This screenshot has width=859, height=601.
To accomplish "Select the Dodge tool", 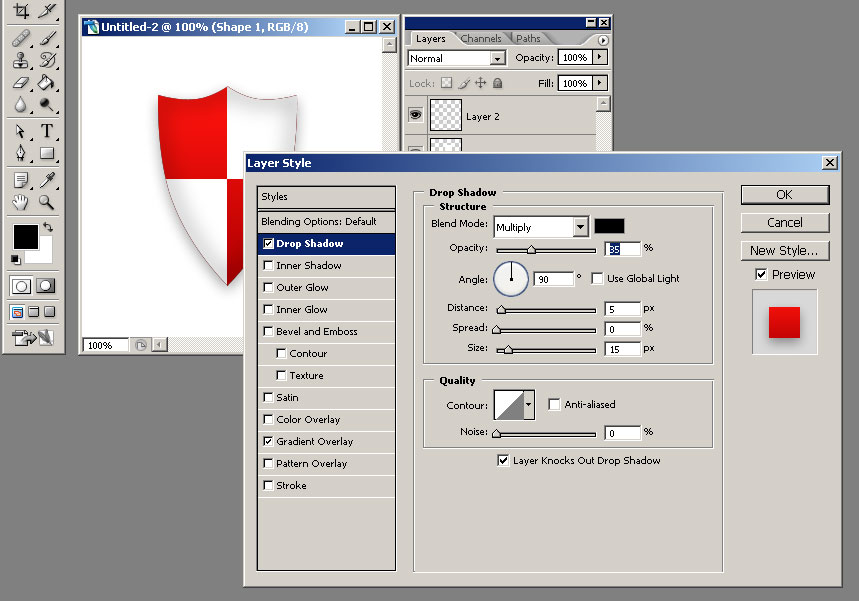I will (x=47, y=105).
